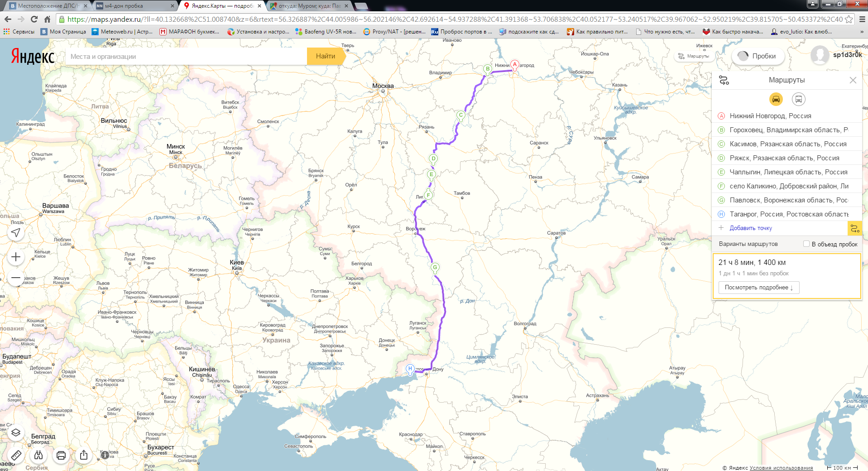The width and height of the screenshot is (868, 471).
Task: Select waypoint Касимов, Рязанская область
Action: point(786,144)
